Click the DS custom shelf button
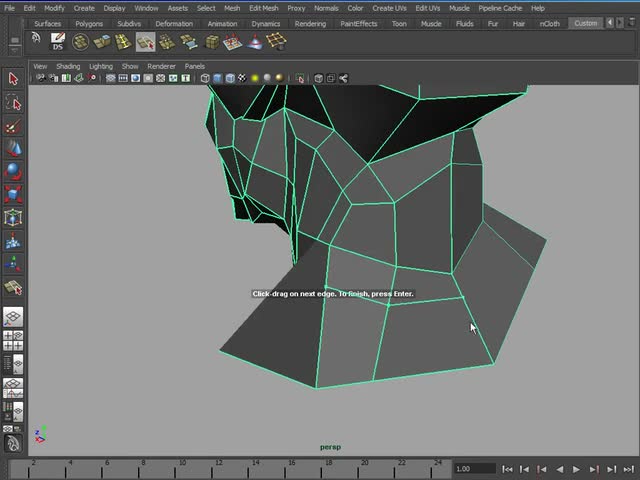This screenshot has width=640, height=480. 57,41
